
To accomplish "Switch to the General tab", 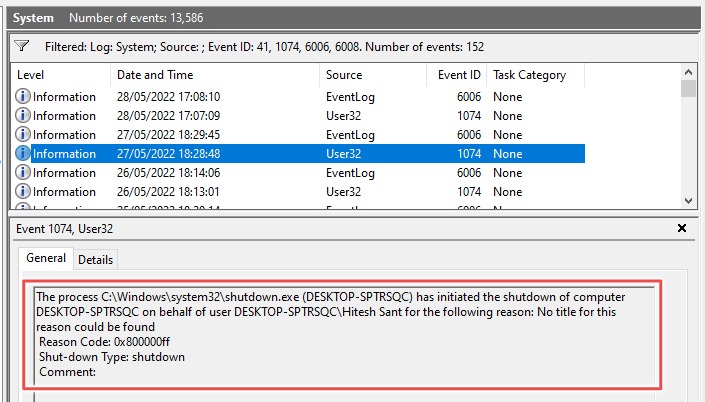I will (46, 258).
